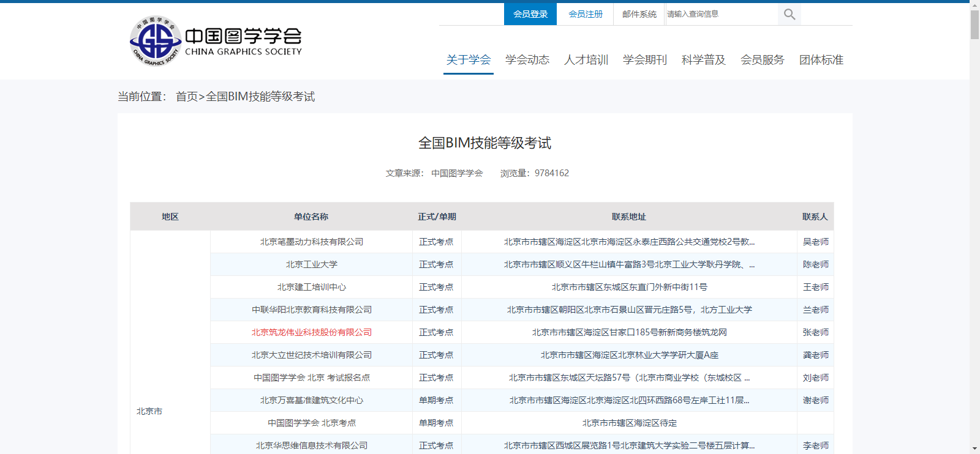
Task: Click the magnifier search icon
Action: [790, 14]
